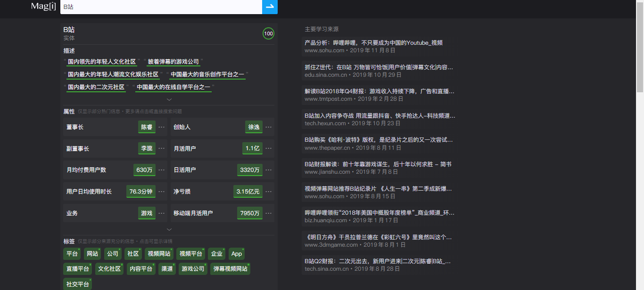The height and width of the screenshot is (290, 644).
Task: Open tech.sina source B站Q2财报 article
Action: tap(378, 261)
